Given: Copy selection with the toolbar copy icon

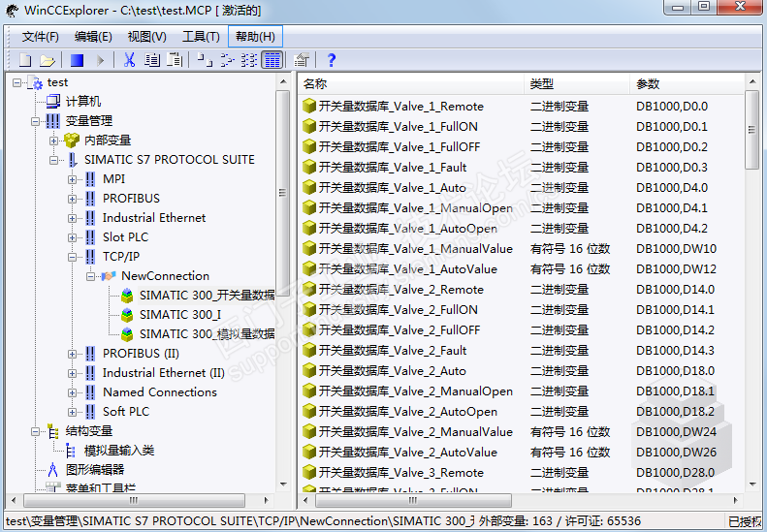Looking at the screenshot, I should (152, 60).
